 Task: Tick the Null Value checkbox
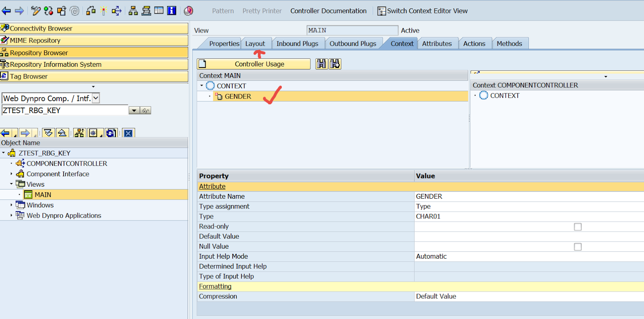click(578, 247)
